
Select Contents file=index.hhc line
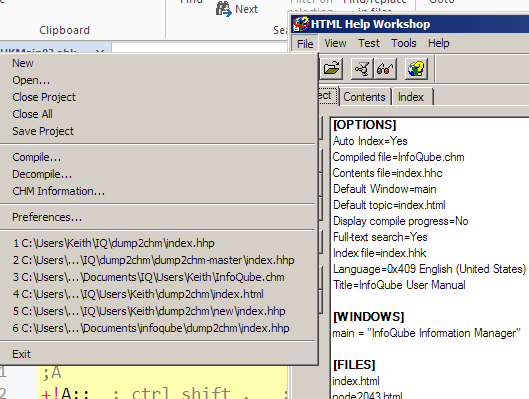click(387, 173)
